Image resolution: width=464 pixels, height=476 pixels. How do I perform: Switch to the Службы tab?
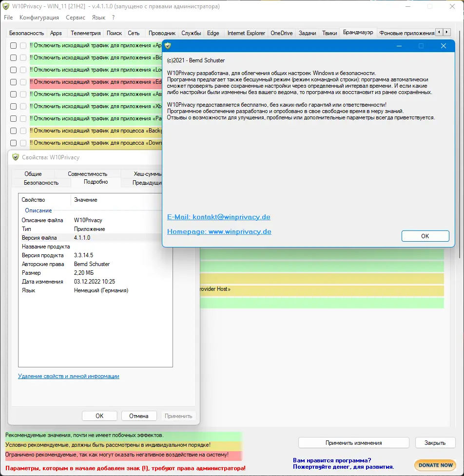pyautogui.click(x=192, y=33)
